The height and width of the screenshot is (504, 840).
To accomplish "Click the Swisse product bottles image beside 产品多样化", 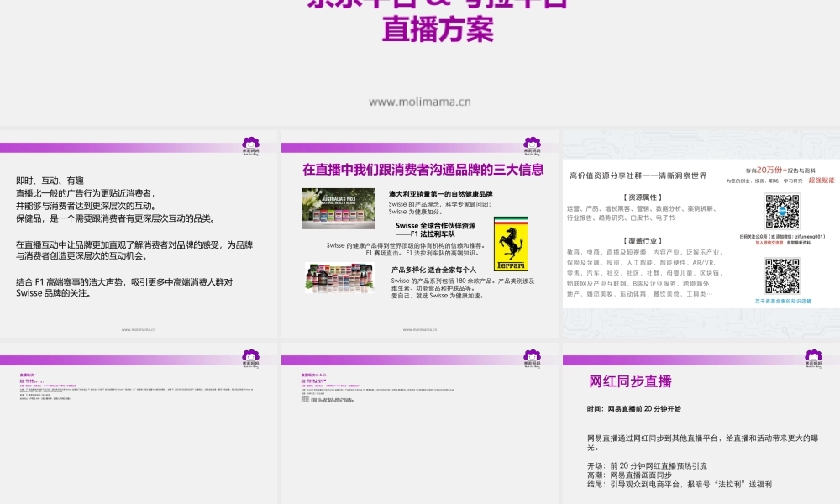I will tap(339, 277).
